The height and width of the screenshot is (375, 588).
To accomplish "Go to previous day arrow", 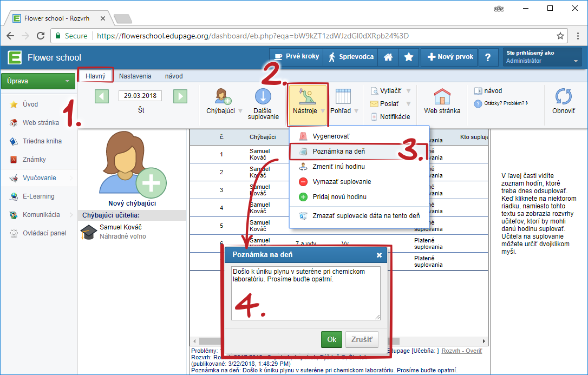I will pos(102,96).
